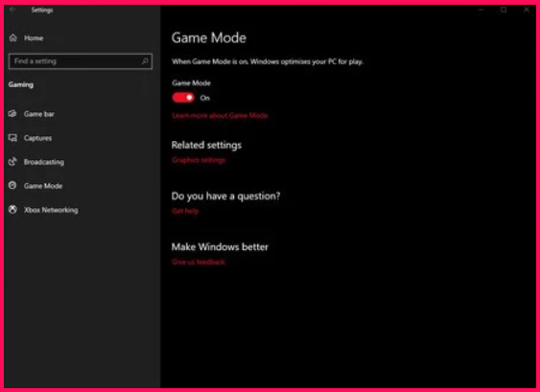The image size is (540, 392).
Task: Focus the Find a setting field
Action: click(81, 61)
